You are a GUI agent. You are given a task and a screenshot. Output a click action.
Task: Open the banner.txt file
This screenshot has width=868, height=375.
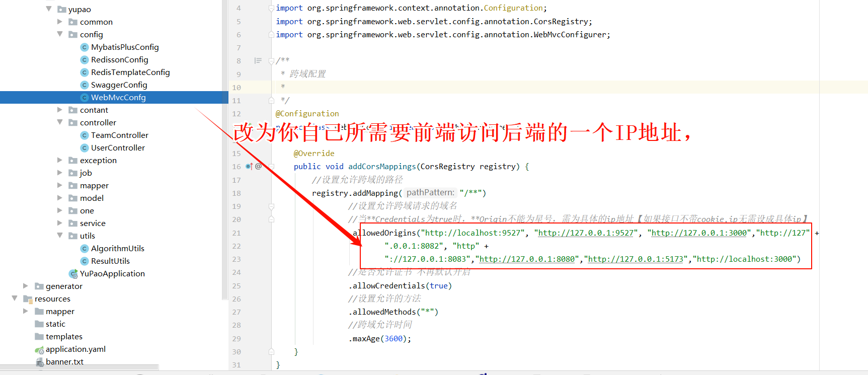coord(64,362)
